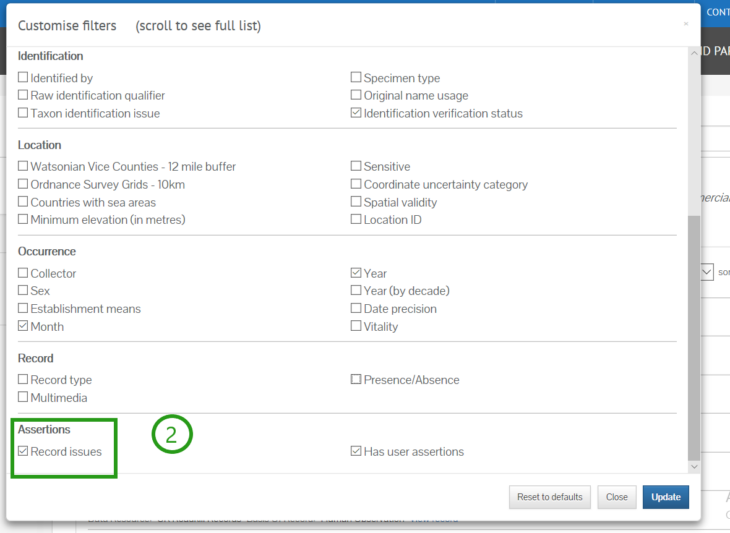Click the '(scroll to see full list)' note
The width and height of the screenshot is (730, 533).
(x=198, y=26)
